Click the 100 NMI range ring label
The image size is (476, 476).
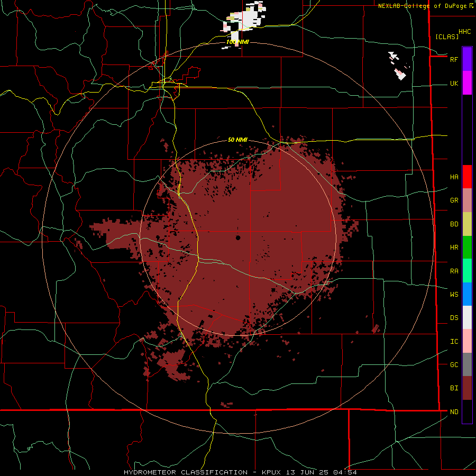click(237, 42)
